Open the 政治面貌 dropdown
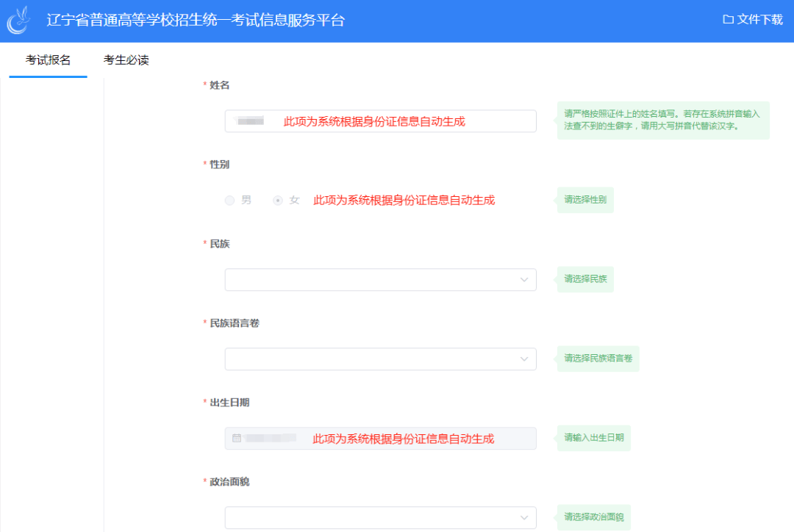The width and height of the screenshot is (794, 532). (380, 517)
